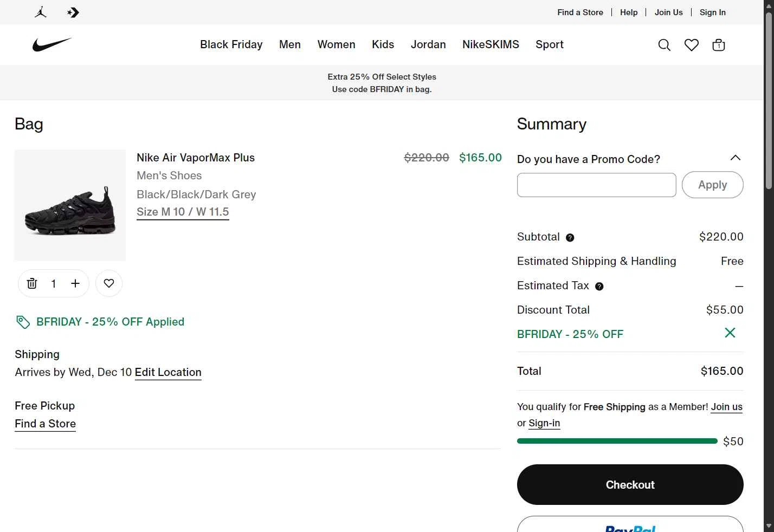Open the Black Friday menu
The height and width of the screenshot is (532, 774).
[231, 44]
